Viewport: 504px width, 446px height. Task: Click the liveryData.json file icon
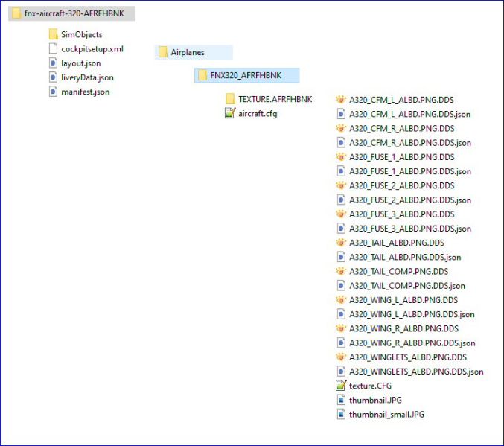pyautogui.click(x=53, y=77)
